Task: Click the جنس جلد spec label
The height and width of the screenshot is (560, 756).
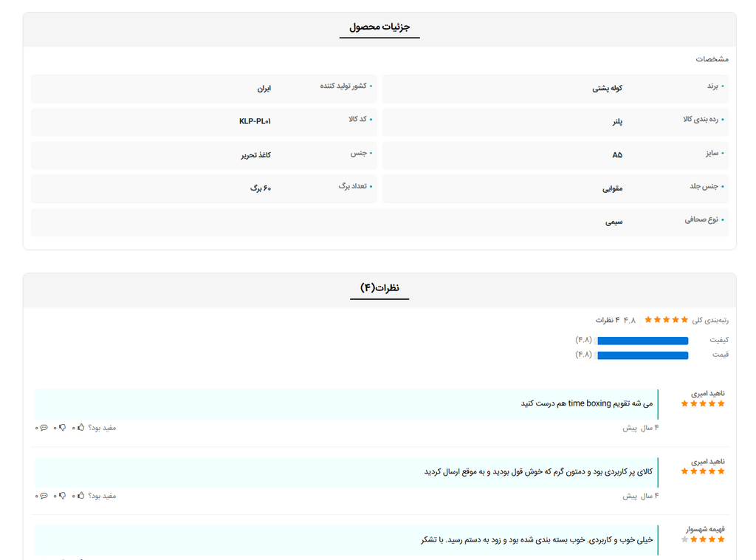Action: [704, 186]
